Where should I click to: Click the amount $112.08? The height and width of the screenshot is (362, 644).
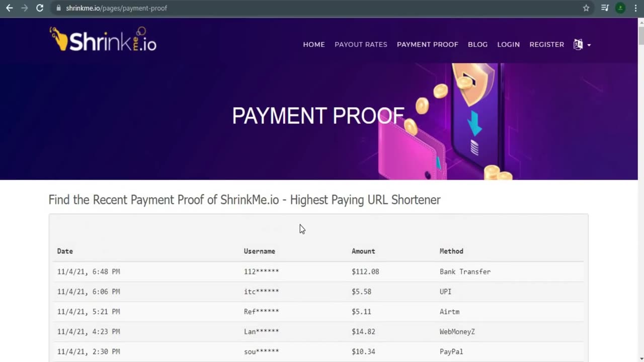point(365,271)
